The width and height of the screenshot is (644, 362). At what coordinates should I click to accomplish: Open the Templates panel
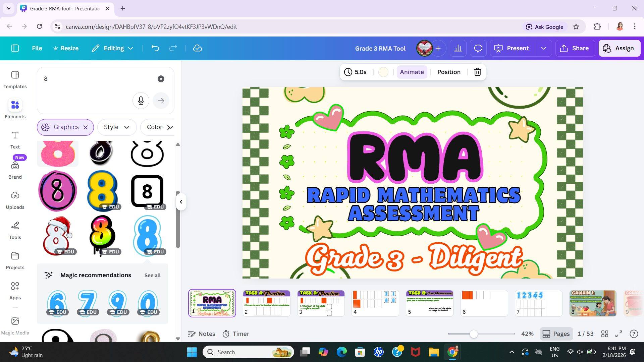(15, 80)
